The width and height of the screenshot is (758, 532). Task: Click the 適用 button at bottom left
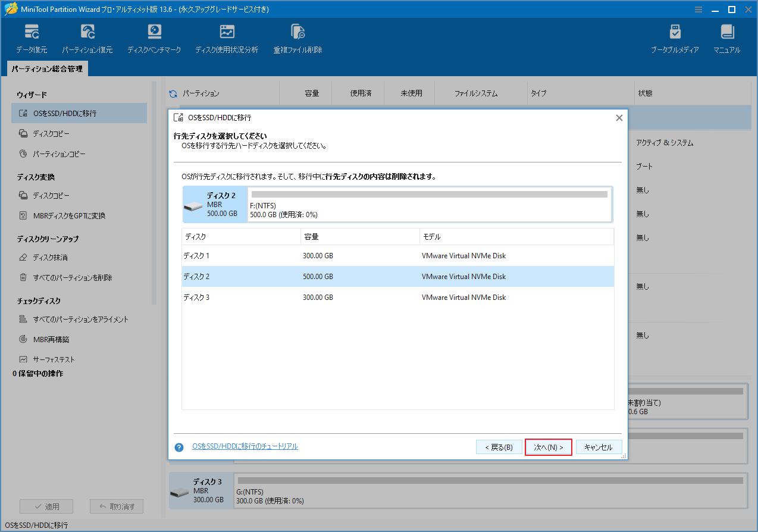click(46, 506)
